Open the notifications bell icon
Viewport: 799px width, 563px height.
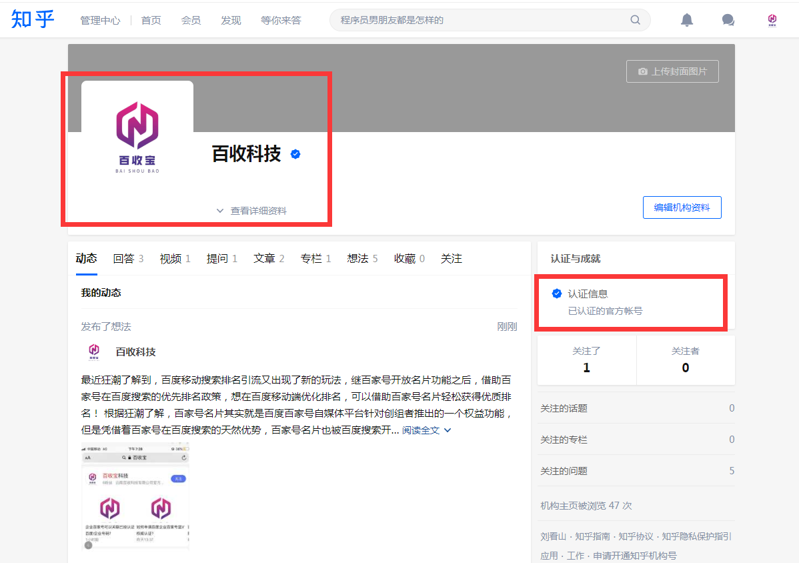click(x=687, y=20)
